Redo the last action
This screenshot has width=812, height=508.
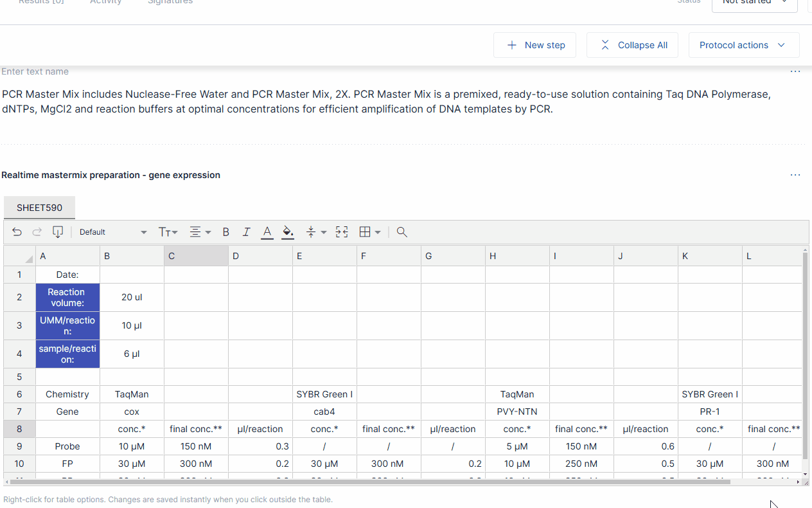37,232
